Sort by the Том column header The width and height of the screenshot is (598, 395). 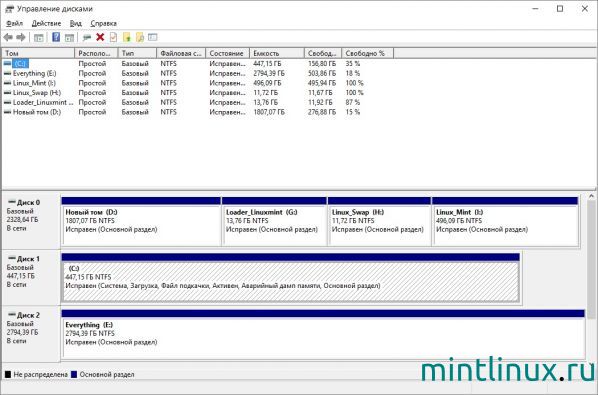pyautogui.click(x=38, y=53)
